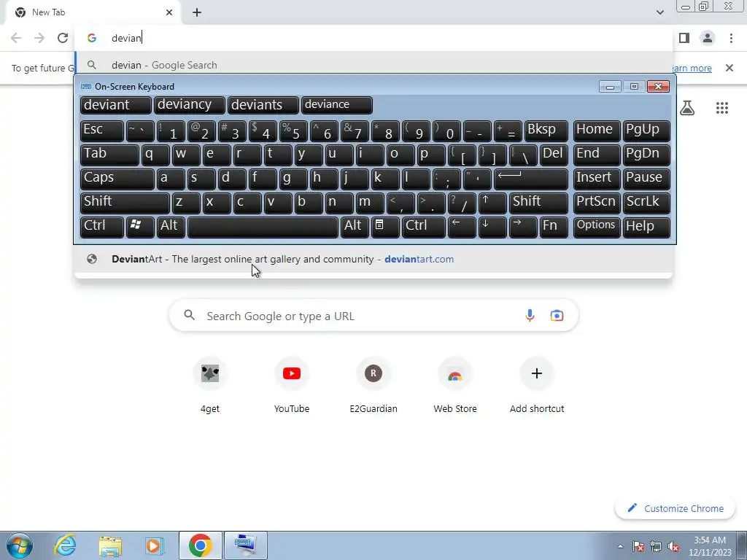
Task: Toggle the right Shift key
Action: [538, 203]
